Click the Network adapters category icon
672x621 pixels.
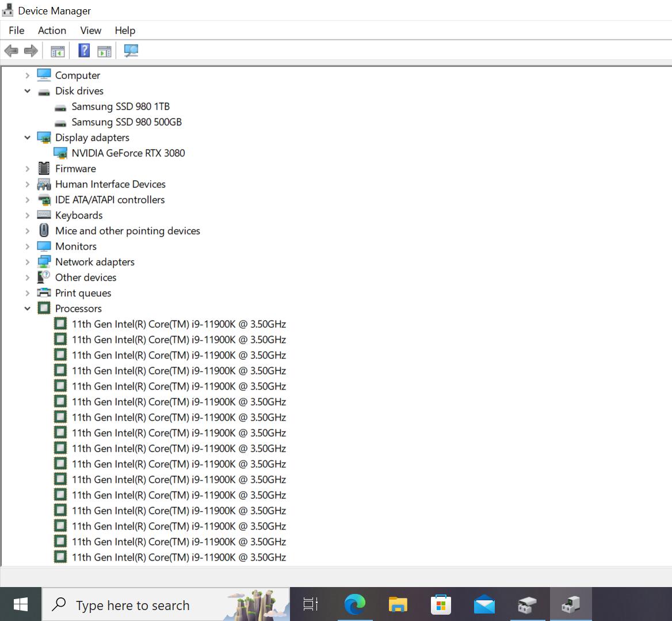tap(44, 262)
